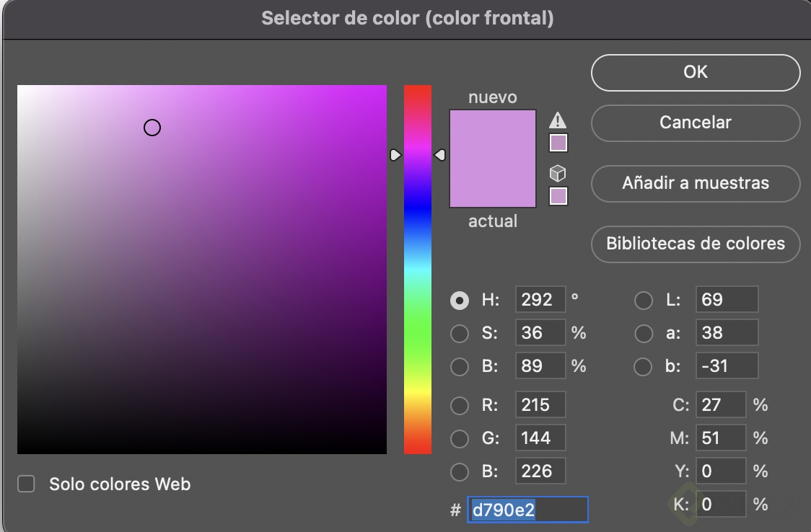Enable Solo colores Web checkbox
The width and height of the screenshot is (811, 532).
[x=27, y=484]
